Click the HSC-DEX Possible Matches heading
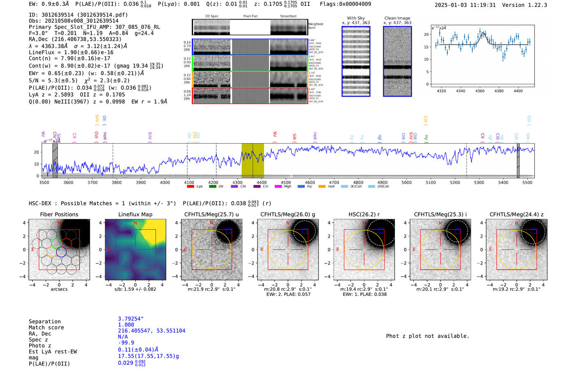Viewport: 576px width, 392px height. pyautogui.click(x=102, y=204)
